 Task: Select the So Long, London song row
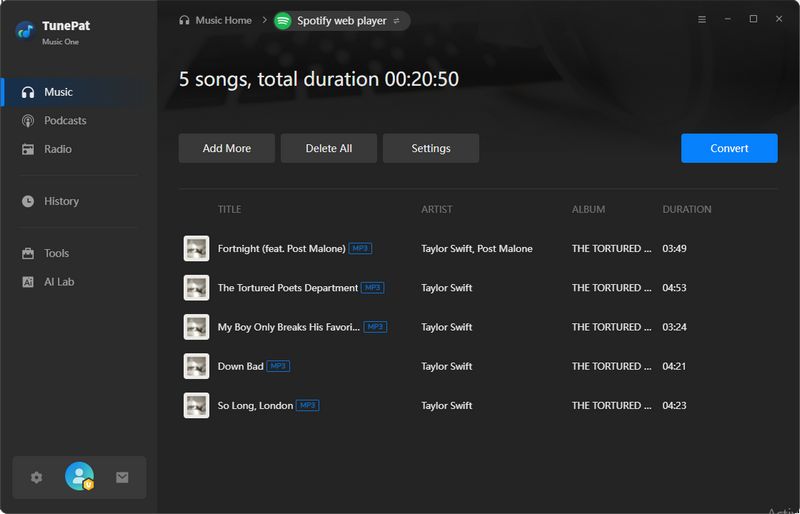[x=450, y=405]
